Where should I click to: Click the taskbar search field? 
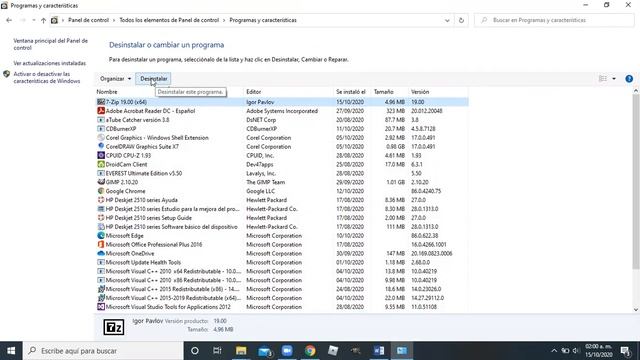coord(103,351)
